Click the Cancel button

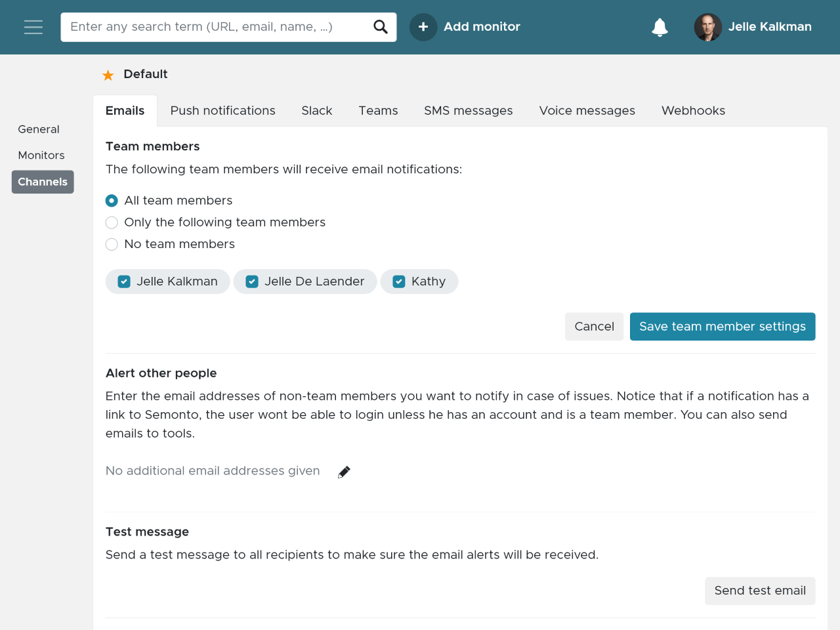click(x=595, y=327)
